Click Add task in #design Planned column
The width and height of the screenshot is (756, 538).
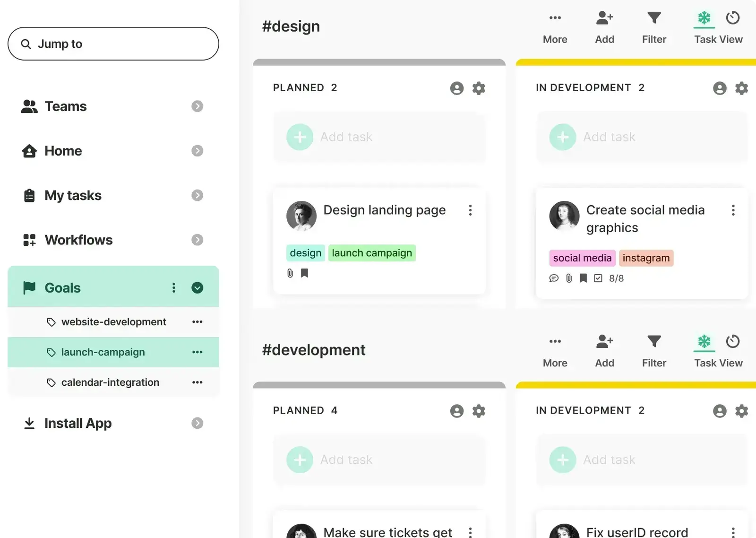346,137
